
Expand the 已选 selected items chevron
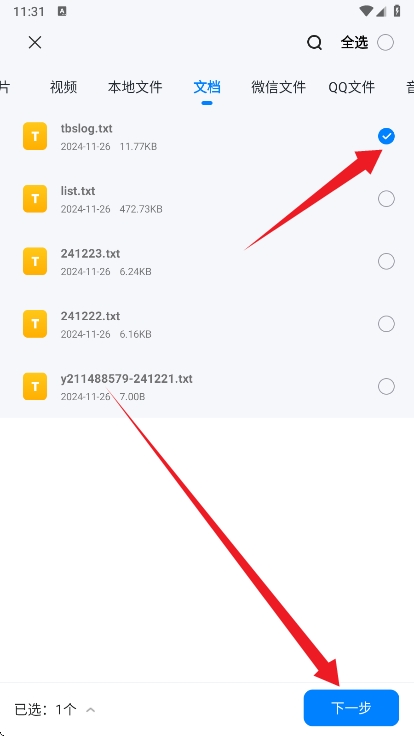[91, 710]
